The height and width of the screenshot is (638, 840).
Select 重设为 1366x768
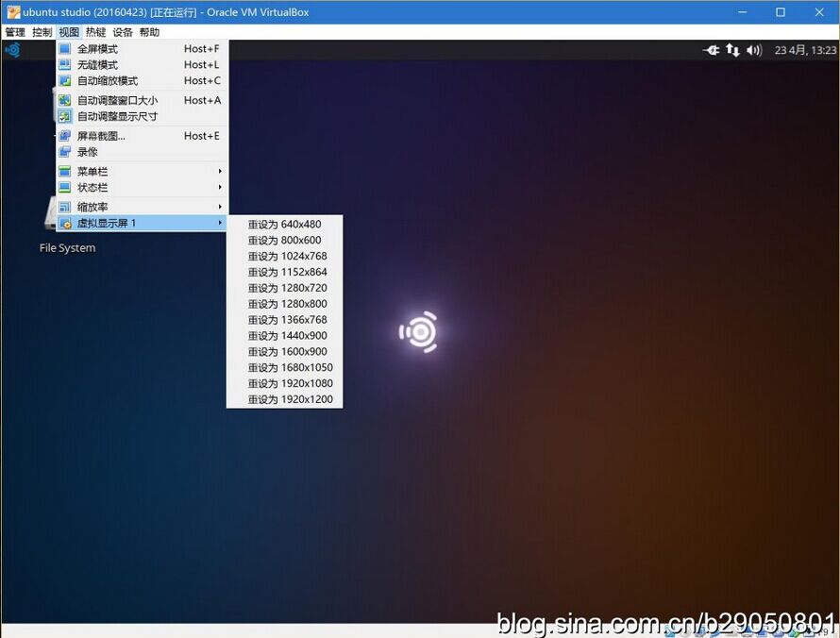tap(284, 320)
